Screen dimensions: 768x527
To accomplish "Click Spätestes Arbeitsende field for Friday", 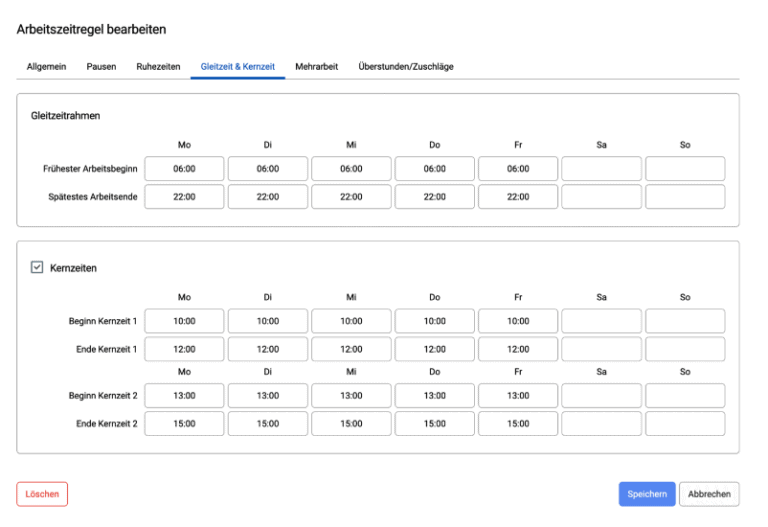I will click(518, 196).
